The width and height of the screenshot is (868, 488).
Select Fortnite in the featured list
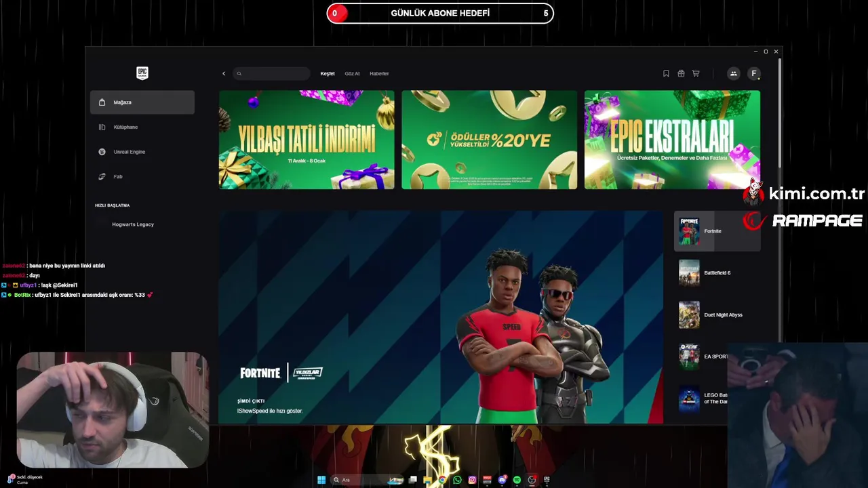pos(717,231)
